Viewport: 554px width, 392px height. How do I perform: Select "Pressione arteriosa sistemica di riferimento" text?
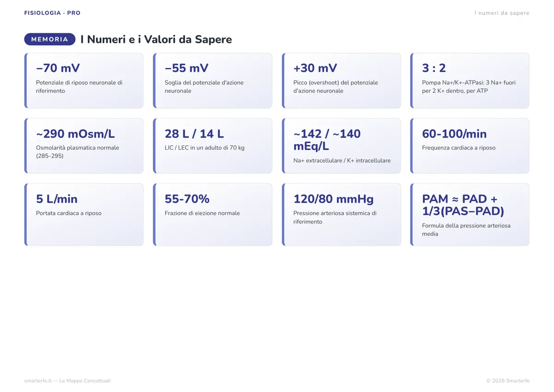click(x=335, y=217)
